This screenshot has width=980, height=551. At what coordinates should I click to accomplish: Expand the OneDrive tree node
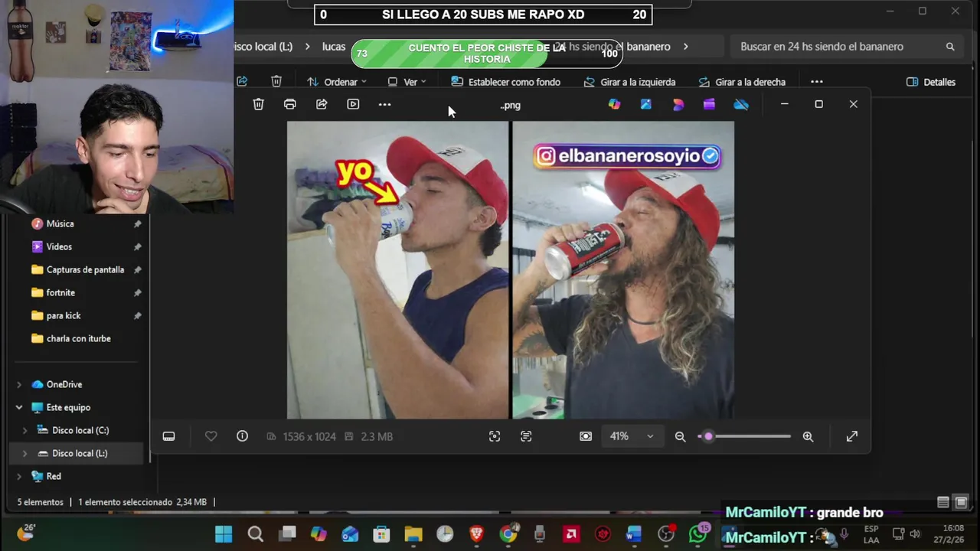pyautogui.click(x=19, y=384)
